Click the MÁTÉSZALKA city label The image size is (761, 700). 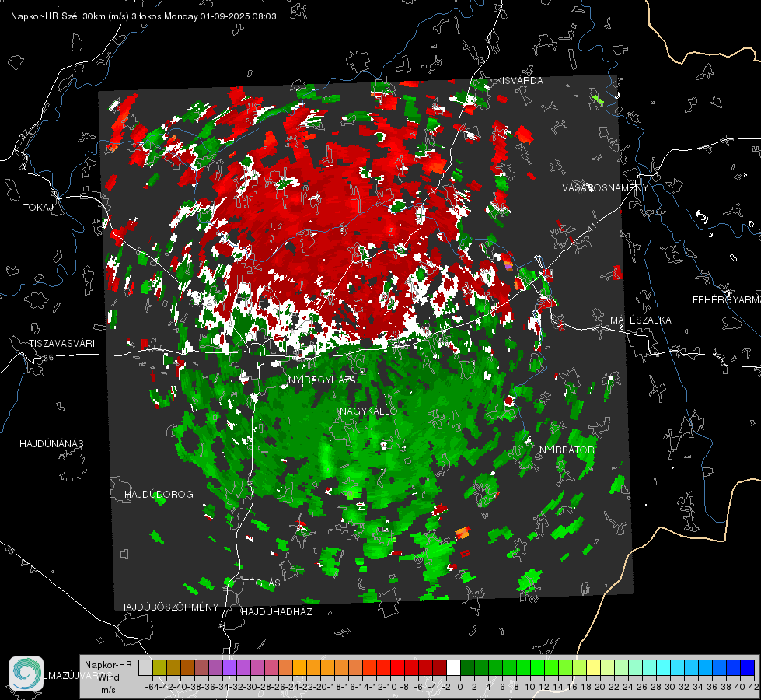point(641,320)
